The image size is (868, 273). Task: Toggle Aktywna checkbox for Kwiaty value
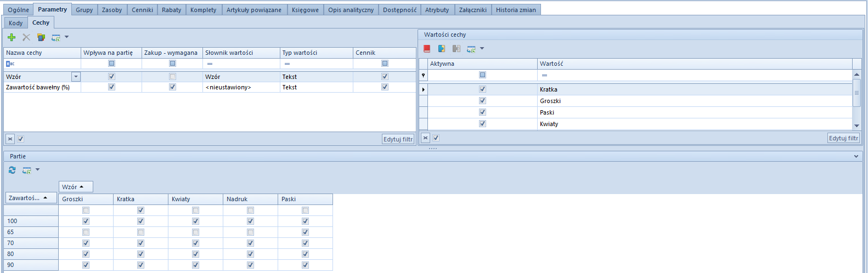[483, 124]
